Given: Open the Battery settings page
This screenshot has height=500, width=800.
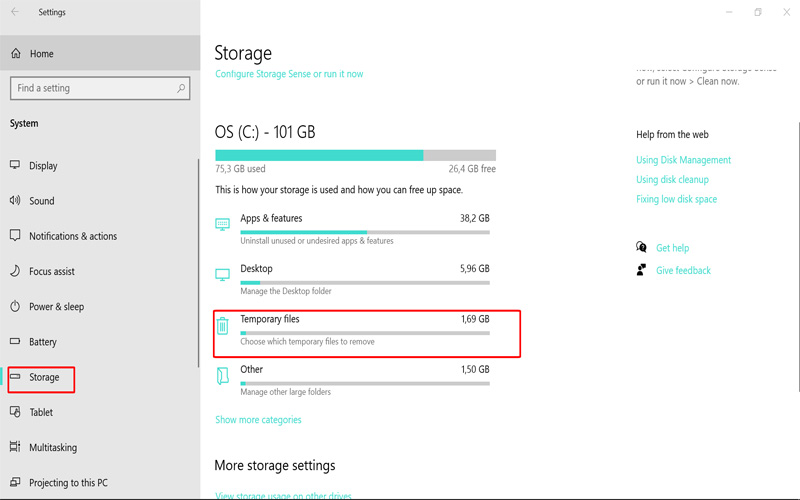Looking at the screenshot, I should pyautogui.click(x=43, y=342).
